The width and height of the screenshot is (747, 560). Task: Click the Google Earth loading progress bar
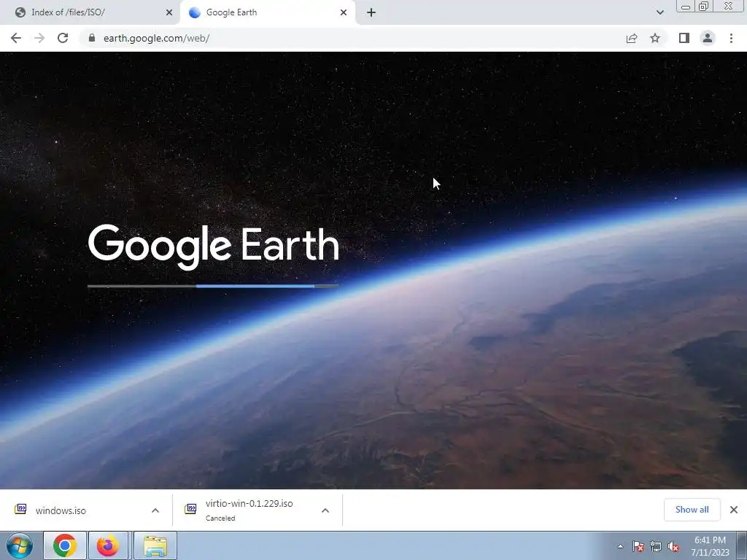point(214,286)
